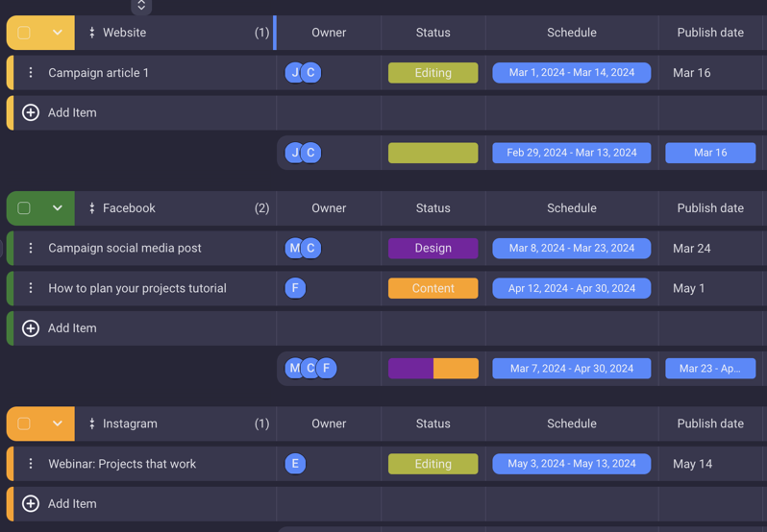Viewport: 767px width, 532px height.
Task: Click summary schedule Mar 7, 2024 - Apr 30, 2024
Action: tap(571, 369)
